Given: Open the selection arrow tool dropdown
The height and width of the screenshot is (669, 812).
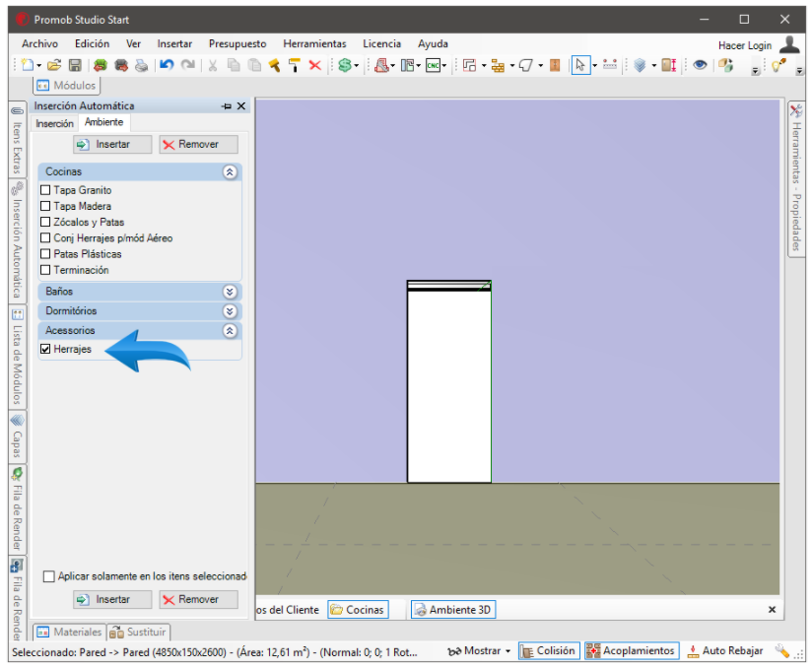Looking at the screenshot, I should 594,66.
